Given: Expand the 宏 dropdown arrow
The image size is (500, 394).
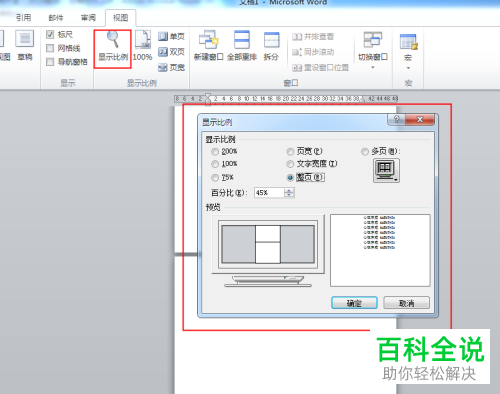Looking at the screenshot, I should tap(408, 68).
